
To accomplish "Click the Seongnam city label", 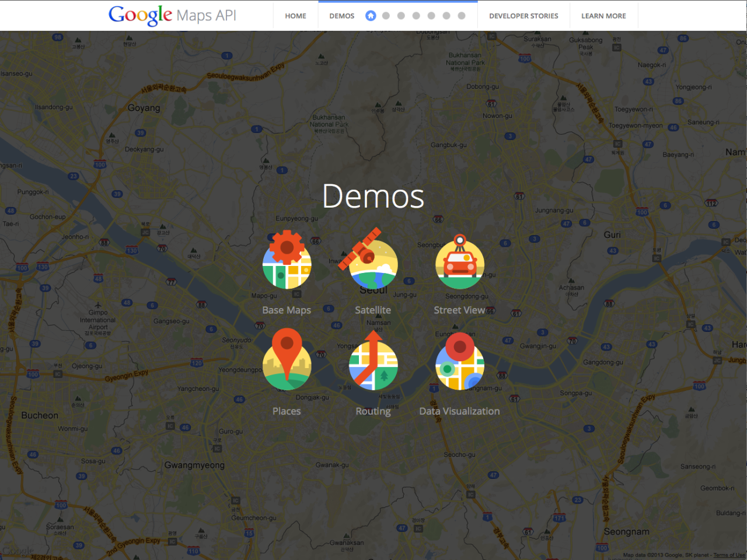I will coord(626,532).
